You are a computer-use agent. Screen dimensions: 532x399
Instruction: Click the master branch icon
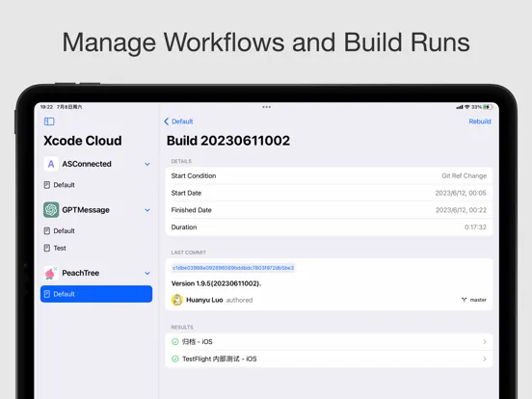(x=464, y=300)
